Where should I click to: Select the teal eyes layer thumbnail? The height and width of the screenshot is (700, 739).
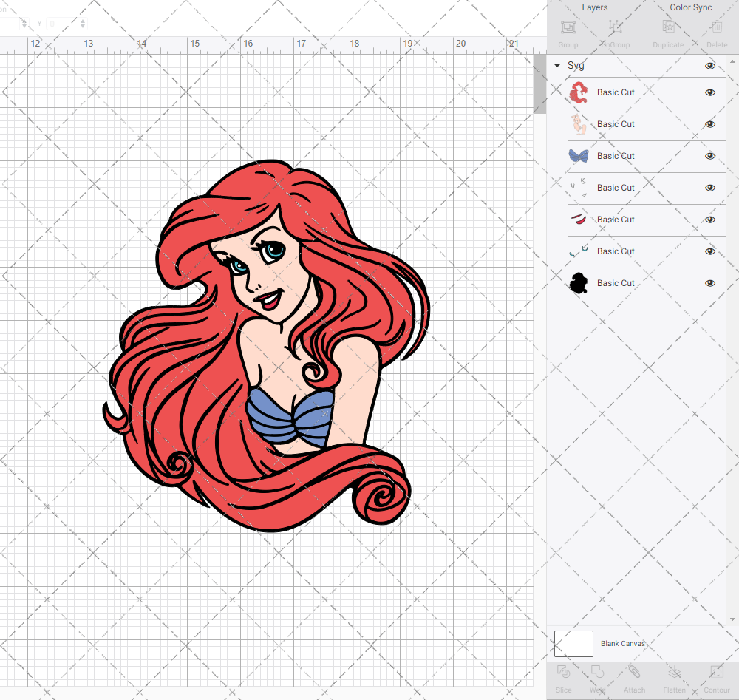[579, 251]
